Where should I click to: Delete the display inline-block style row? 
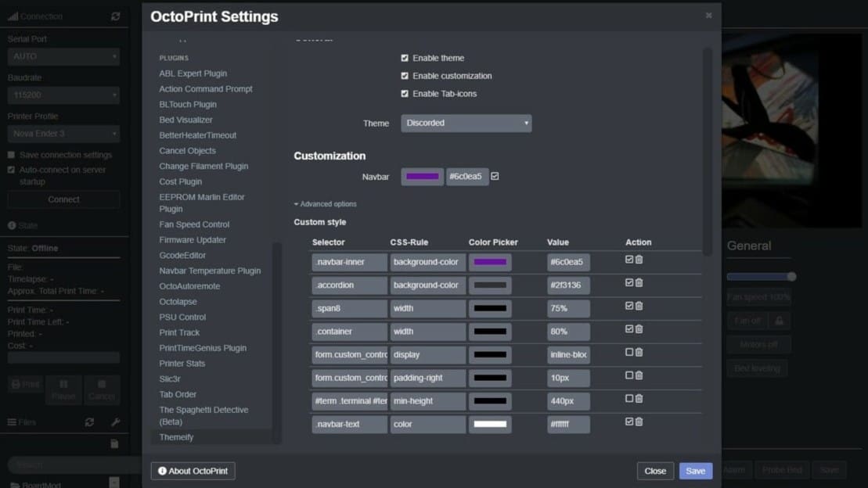[x=639, y=353]
